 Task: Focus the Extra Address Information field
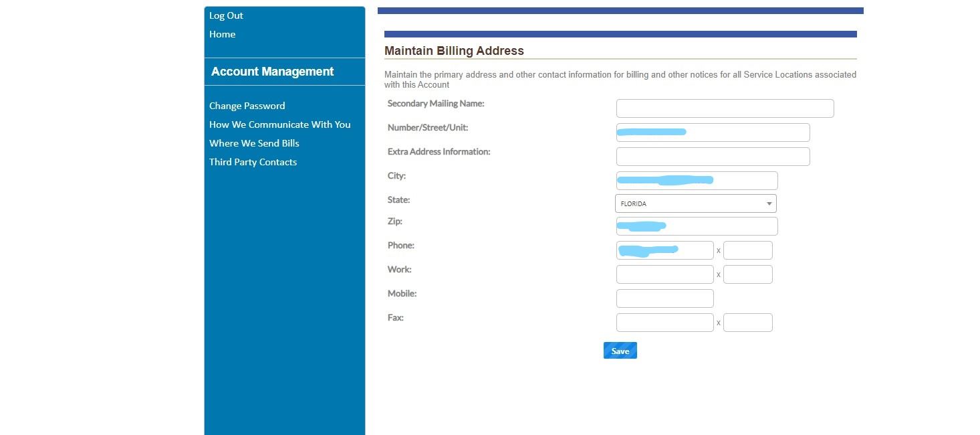pyautogui.click(x=712, y=156)
